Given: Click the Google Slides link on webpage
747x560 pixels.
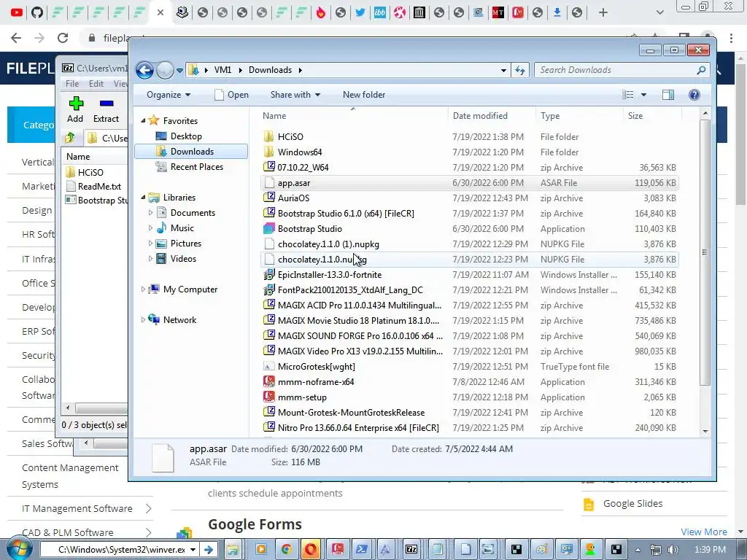Looking at the screenshot, I should pyautogui.click(x=632, y=503).
